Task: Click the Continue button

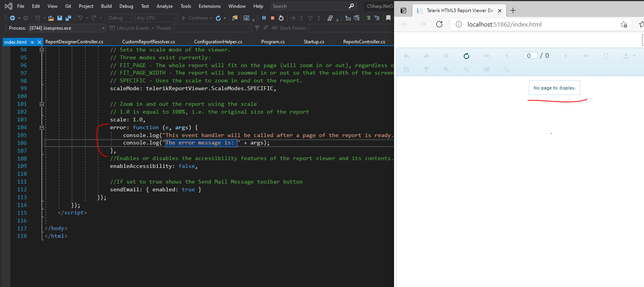Action: (194, 18)
